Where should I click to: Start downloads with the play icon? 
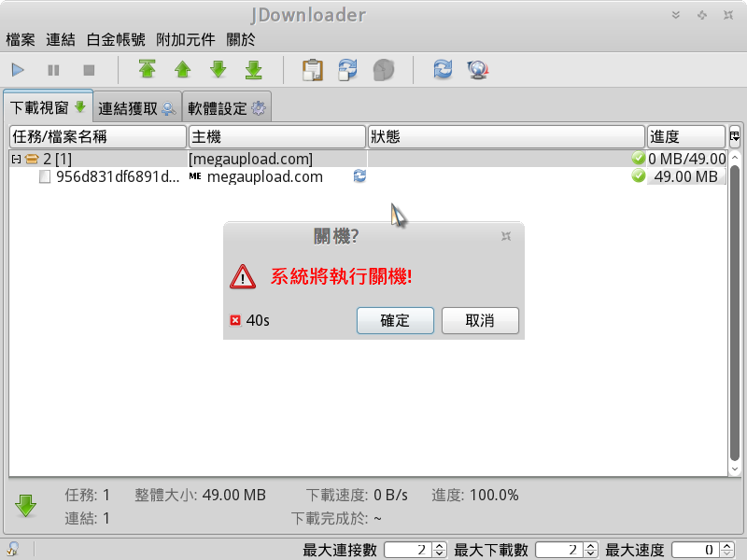pyautogui.click(x=18, y=70)
